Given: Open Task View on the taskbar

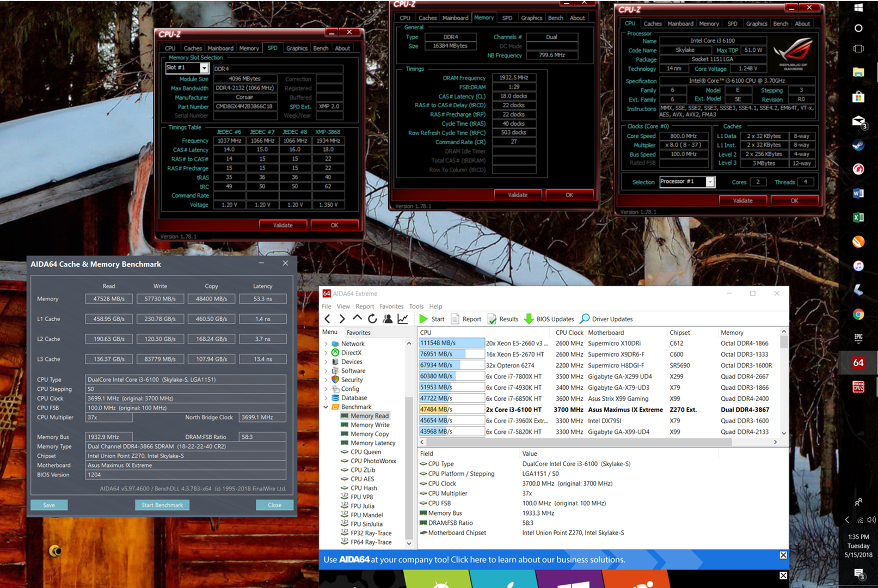Looking at the screenshot, I should coord(858,49).
